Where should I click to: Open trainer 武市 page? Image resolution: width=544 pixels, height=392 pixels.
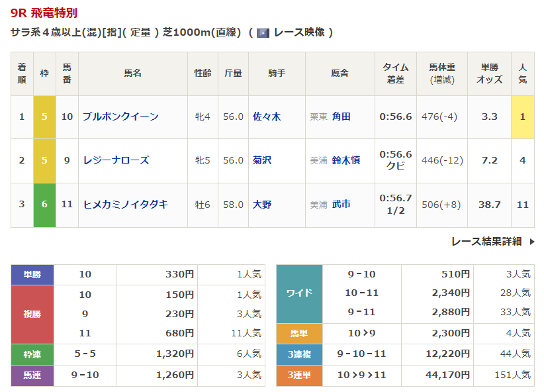click(341, 205)
